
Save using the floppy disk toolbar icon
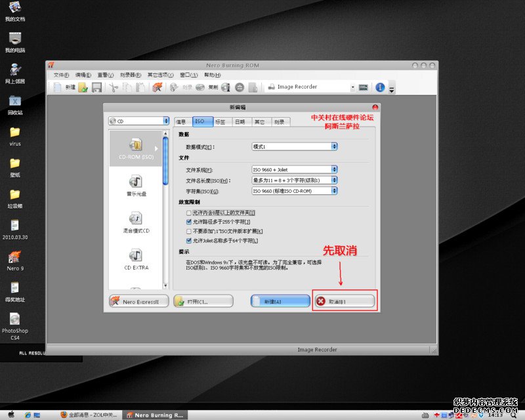(x=96, y=88)
